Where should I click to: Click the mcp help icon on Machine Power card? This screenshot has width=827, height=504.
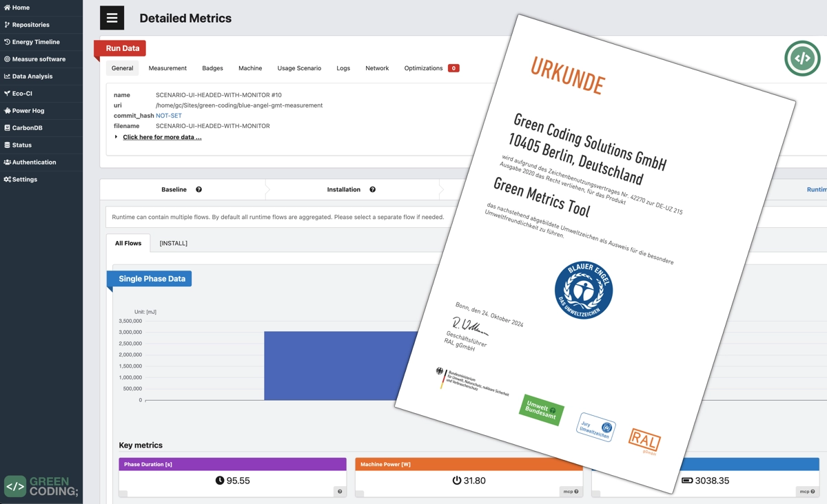coord(572,492)
